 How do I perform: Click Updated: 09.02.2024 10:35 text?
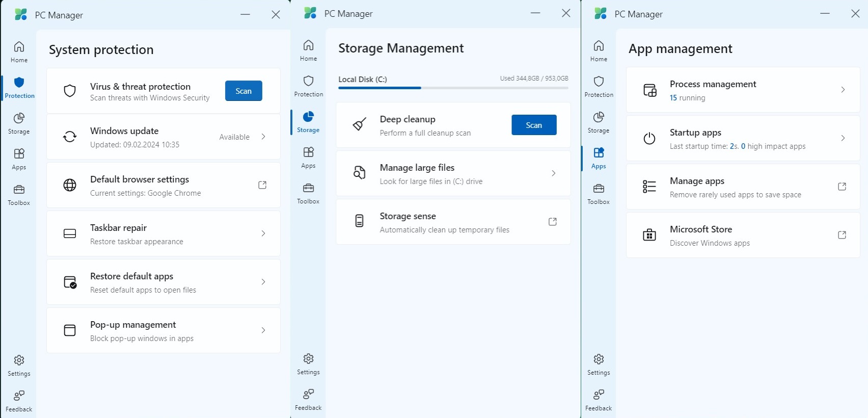click(x=135, y=145)
